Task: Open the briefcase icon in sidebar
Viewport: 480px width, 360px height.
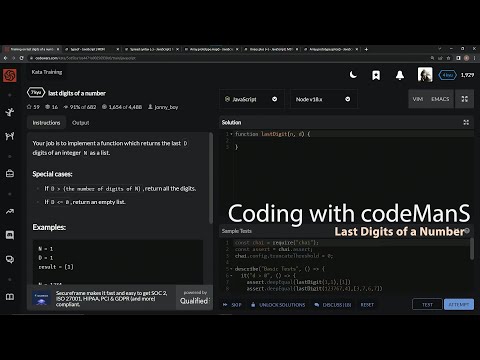Action: click(x=10, y=173)
